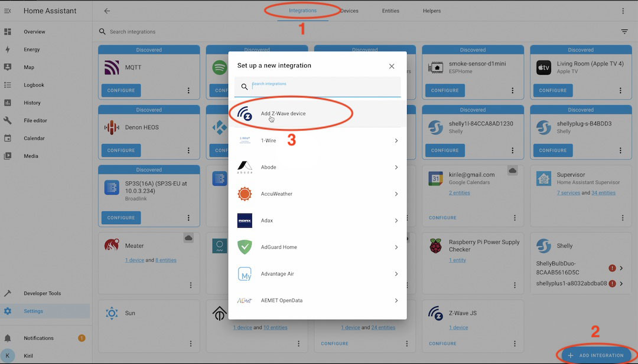Click cloud icon on Google Calendars card
The width and height of the screenshot is (638, 364).
pos(512,170)
